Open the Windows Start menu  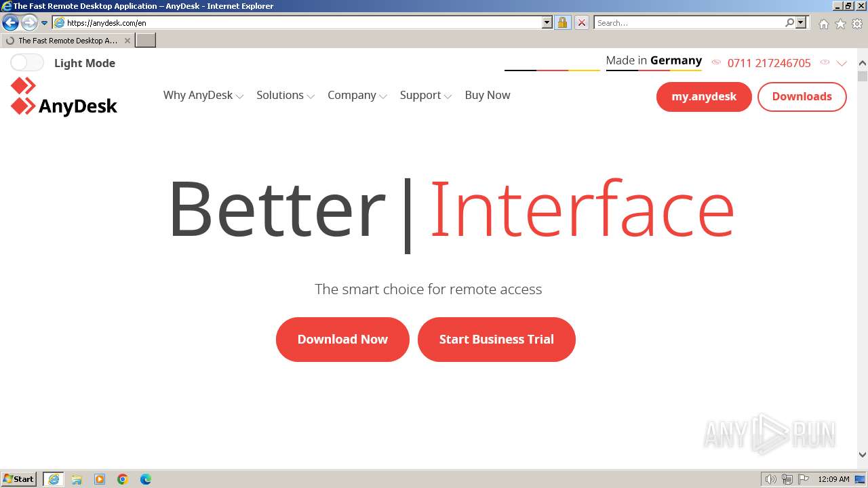click(18, 479)
